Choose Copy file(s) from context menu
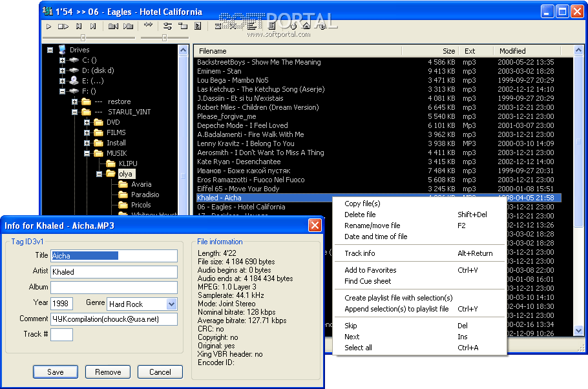 pos(419,204)
